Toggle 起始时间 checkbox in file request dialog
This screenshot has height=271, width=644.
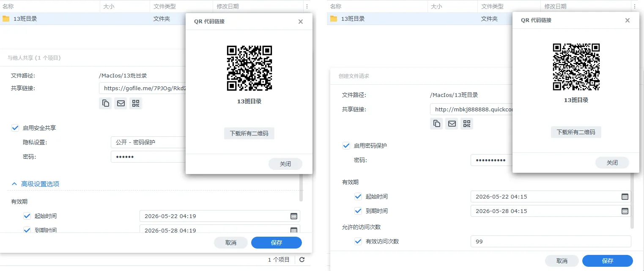pyautogui.click(x=358, y=196)
